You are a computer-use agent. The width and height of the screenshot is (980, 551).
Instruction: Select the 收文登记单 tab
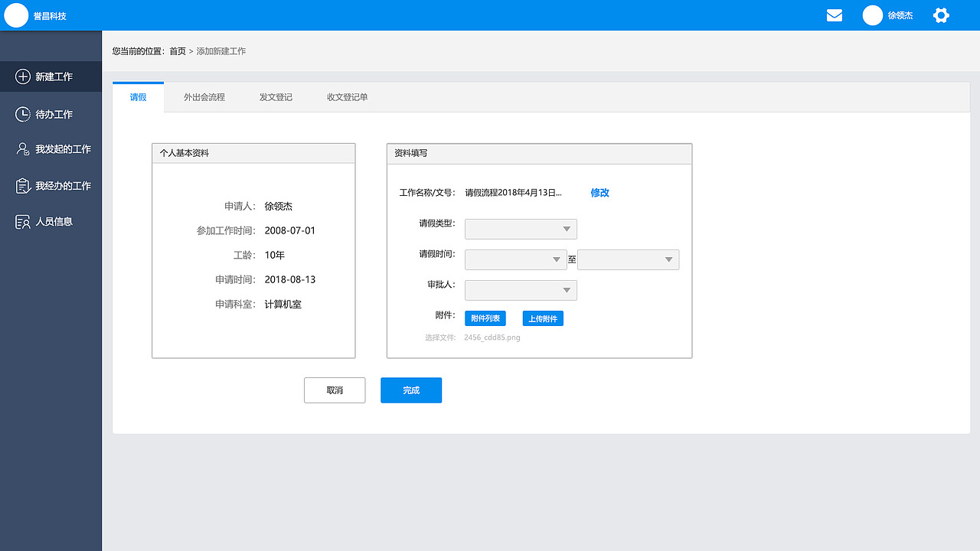346,96
